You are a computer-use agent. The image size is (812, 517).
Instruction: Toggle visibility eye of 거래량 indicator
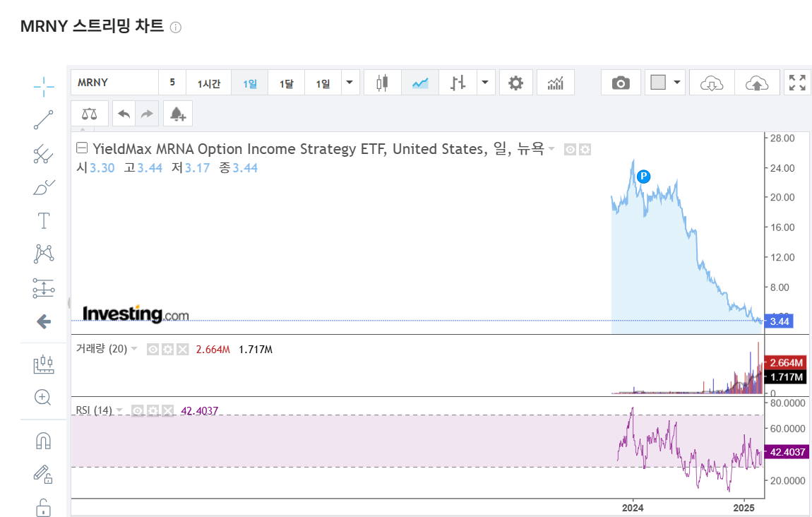point(153,350)
